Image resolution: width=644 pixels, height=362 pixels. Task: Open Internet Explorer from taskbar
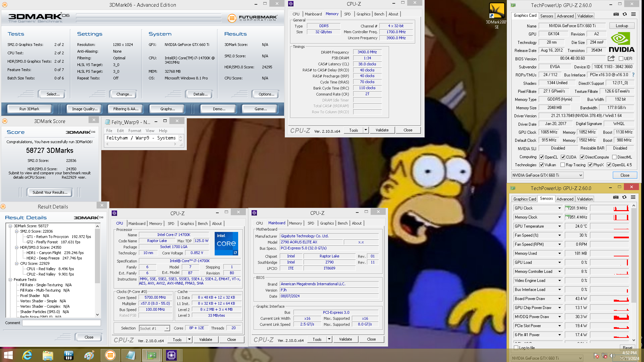coord(27,355)
